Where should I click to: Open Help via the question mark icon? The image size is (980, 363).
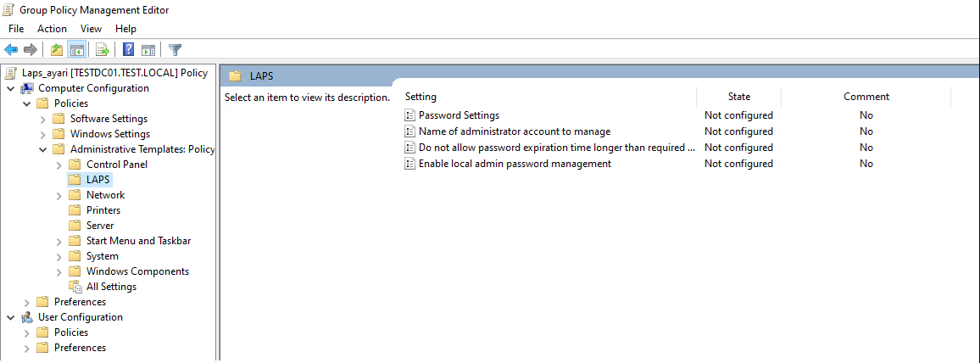128,49
